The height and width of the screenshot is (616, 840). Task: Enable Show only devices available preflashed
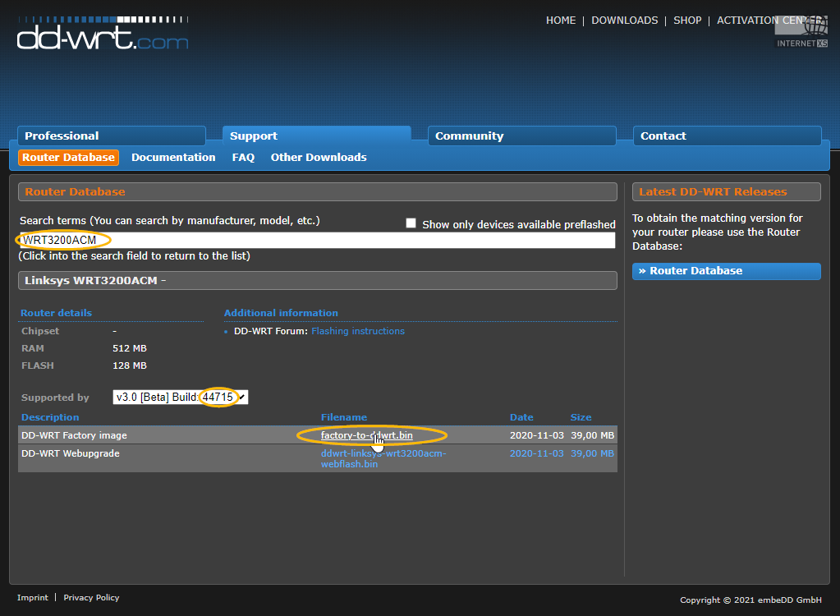[411, 223]
